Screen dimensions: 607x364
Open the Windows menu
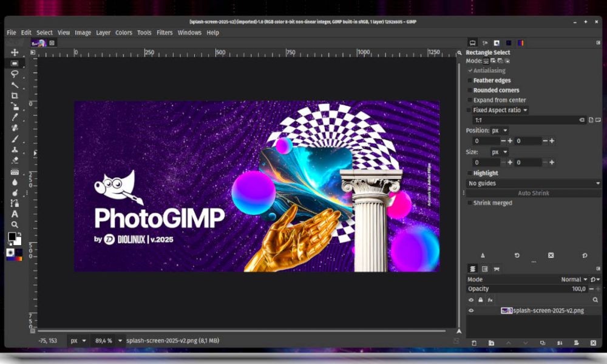[189, 33]
